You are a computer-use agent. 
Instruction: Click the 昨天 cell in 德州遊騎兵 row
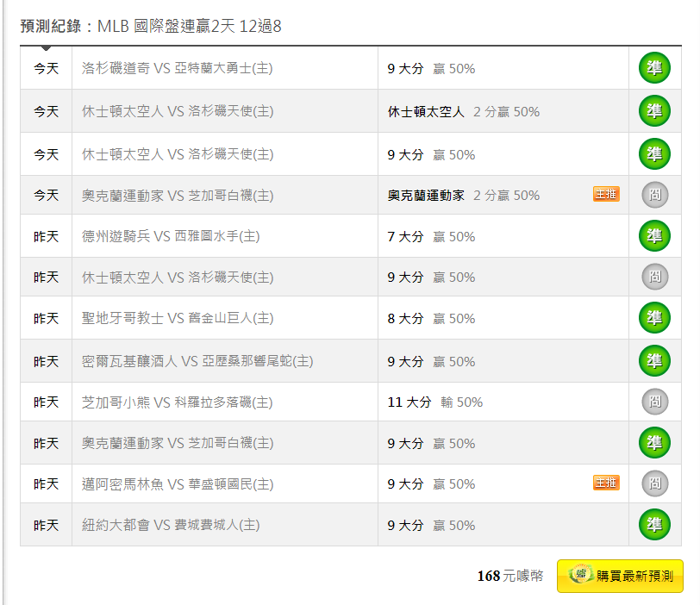coord(47,236)
